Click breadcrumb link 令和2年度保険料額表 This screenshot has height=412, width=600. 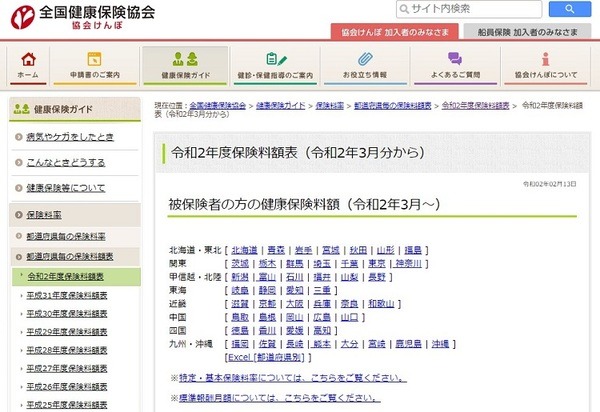pyautogui.click(x=476, y=106)
